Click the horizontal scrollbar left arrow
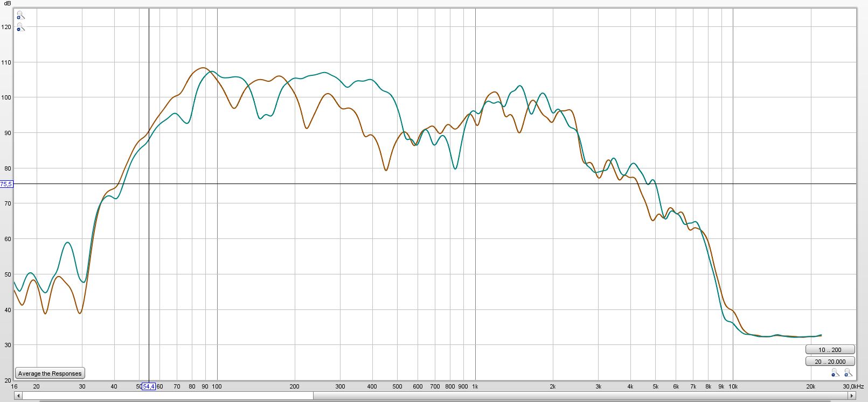The image size is (868, 402). point(18,396)
